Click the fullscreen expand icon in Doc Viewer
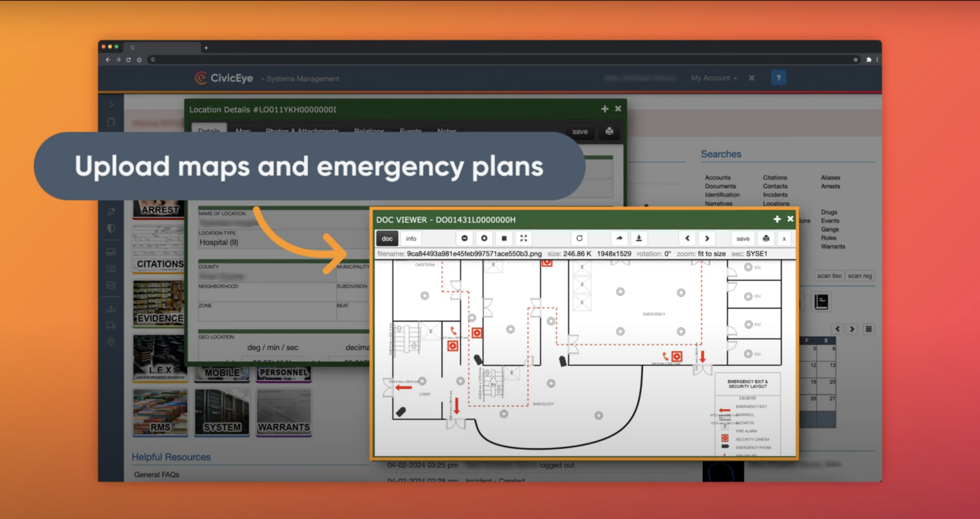 (524, 238)
